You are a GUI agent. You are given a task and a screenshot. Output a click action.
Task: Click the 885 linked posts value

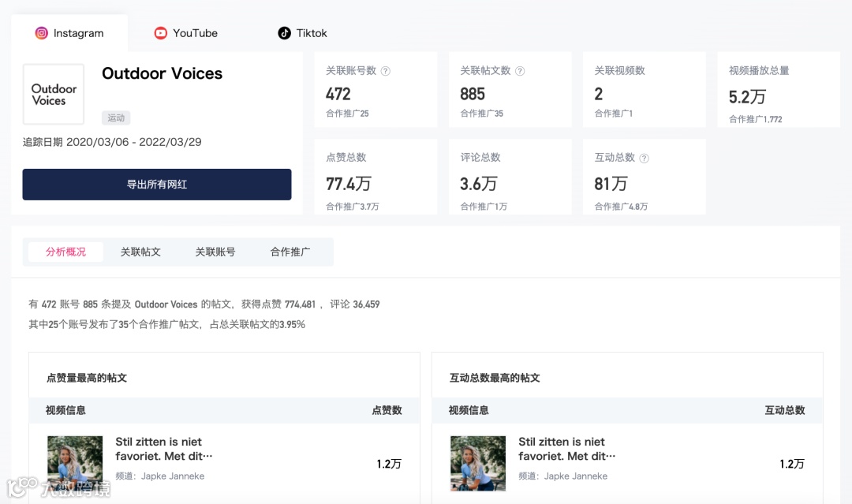tap(473, 94)
